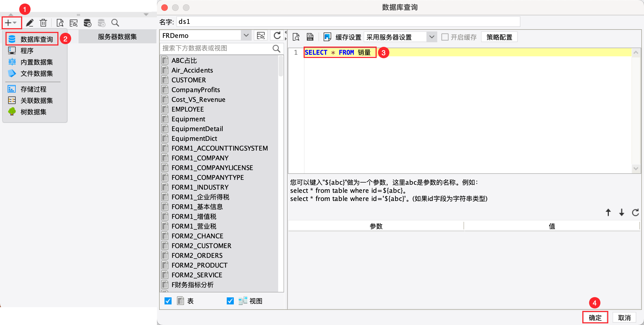
Task: Switch to the 服务器数据集 tab
Action: click(117, 37)
